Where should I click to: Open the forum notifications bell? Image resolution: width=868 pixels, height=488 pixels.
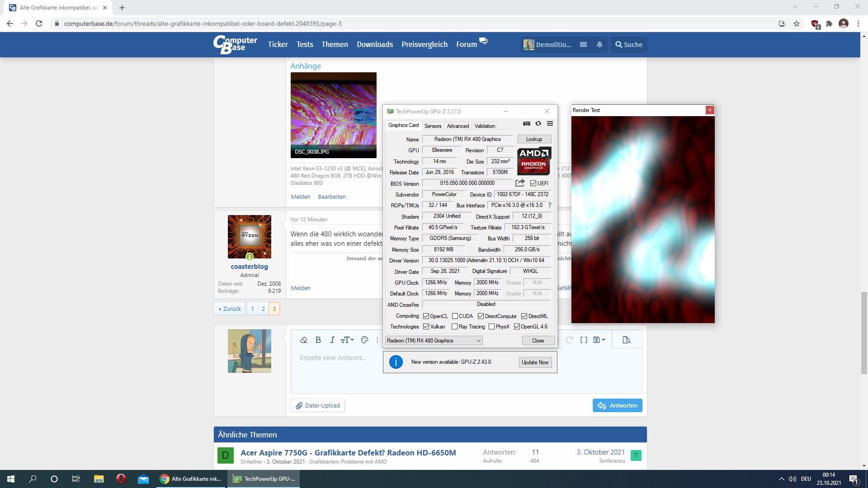599,44
